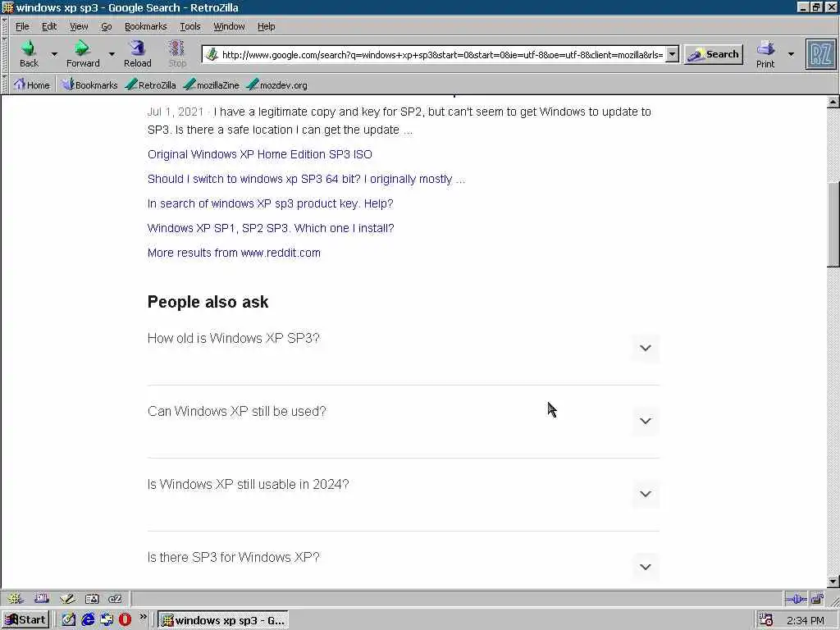Open 'Should I switch to windows xp SP3 64 bit' link
This screenshot has width=840, height=630.
tap(307, 179)
